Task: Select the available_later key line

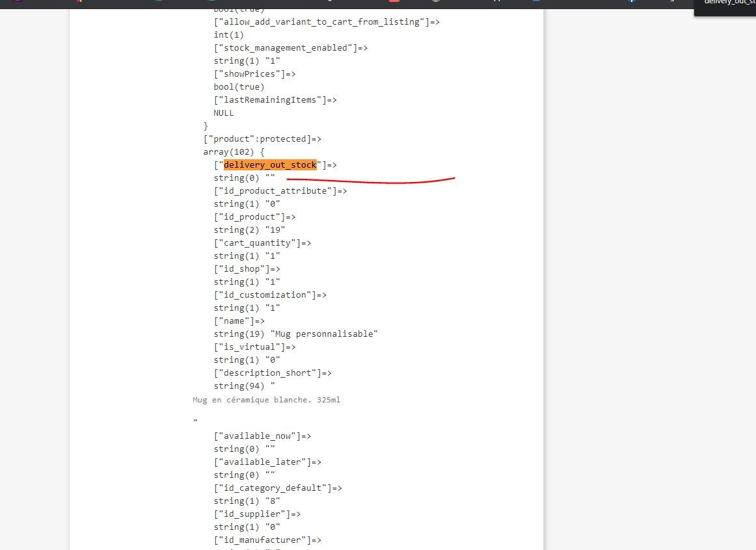Action: click(x=267, y=462)
